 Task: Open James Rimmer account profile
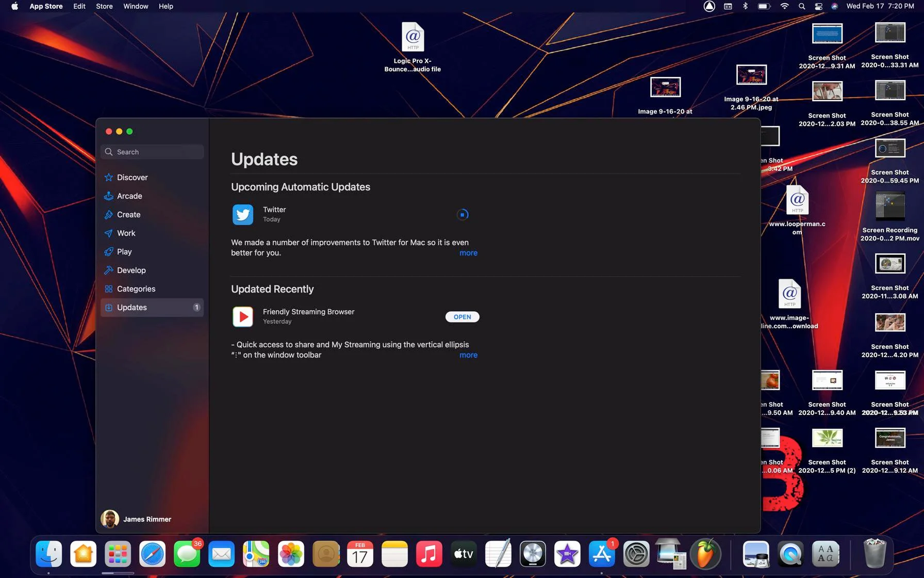point(136,519)
